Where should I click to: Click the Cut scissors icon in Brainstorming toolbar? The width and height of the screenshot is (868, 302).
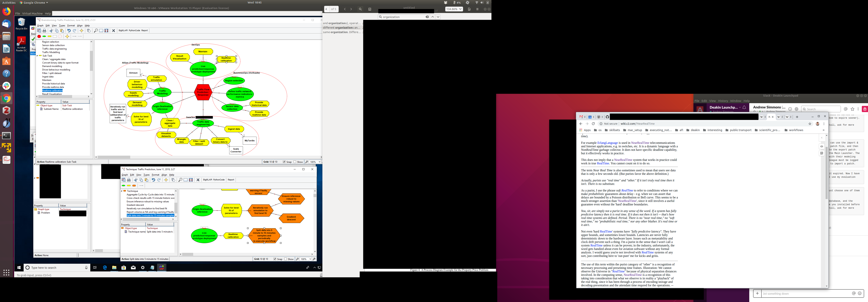51,31
